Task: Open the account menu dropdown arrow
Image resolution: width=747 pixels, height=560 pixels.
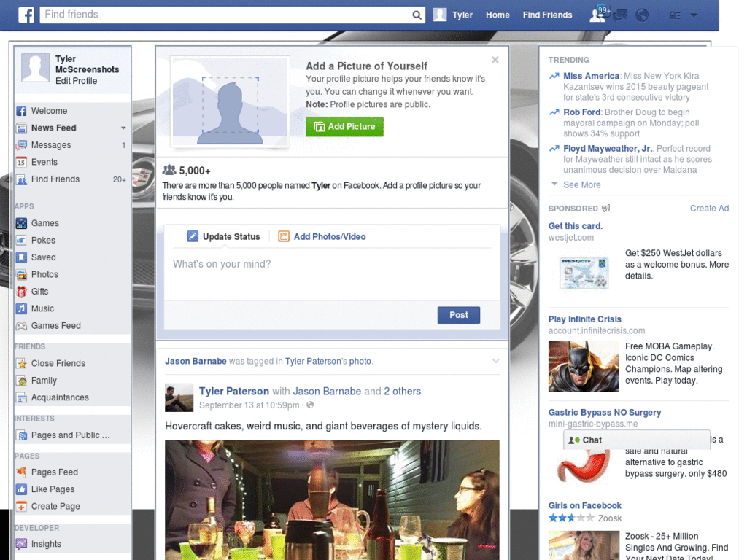Action: click(694, 15)
